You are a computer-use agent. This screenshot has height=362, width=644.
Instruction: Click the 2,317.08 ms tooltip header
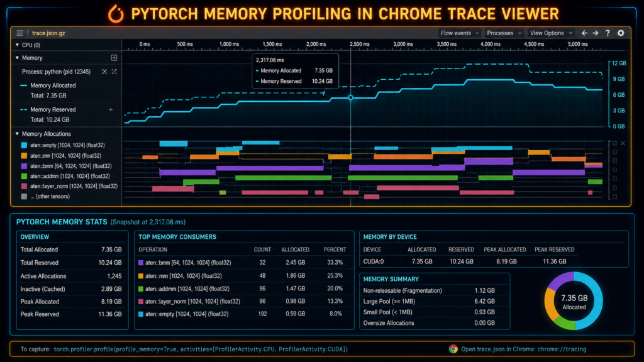[x=270, y=60]
